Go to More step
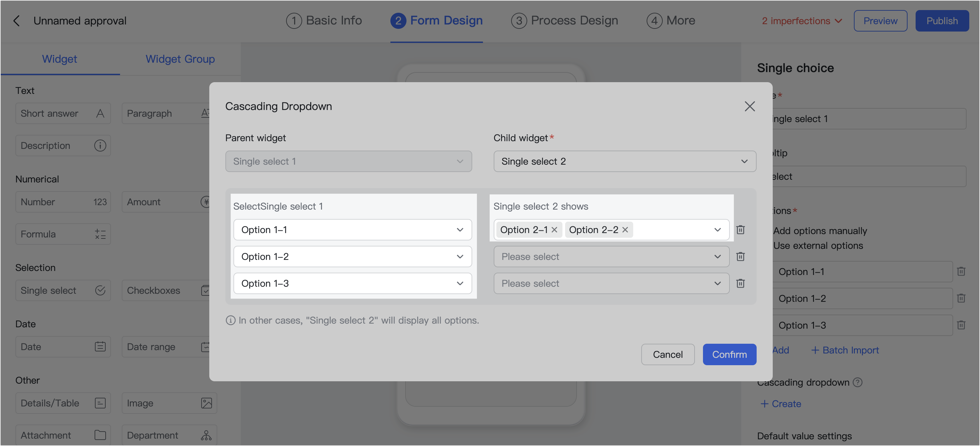 pyautogui.click(x=671, y=20)
